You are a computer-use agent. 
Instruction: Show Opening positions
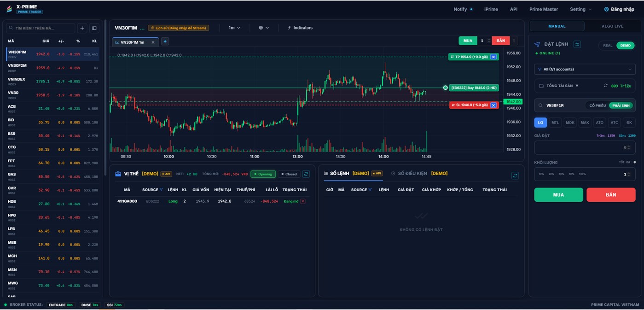pos(263,174)
